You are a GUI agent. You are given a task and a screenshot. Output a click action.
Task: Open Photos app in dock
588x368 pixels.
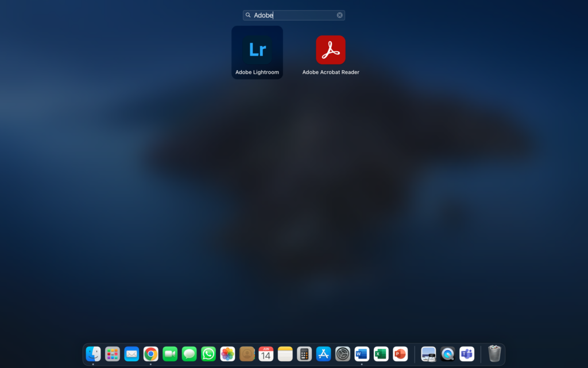[x=227, y=354]
